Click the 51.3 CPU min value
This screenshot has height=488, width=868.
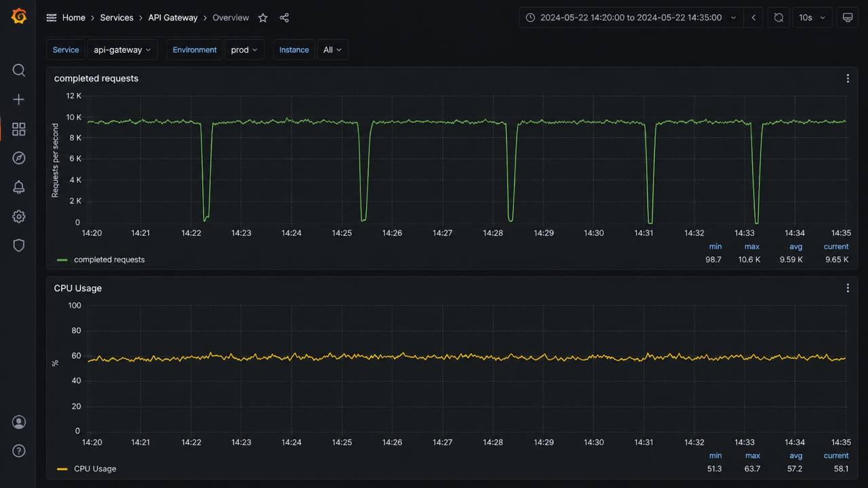click(x=714, y=469)
